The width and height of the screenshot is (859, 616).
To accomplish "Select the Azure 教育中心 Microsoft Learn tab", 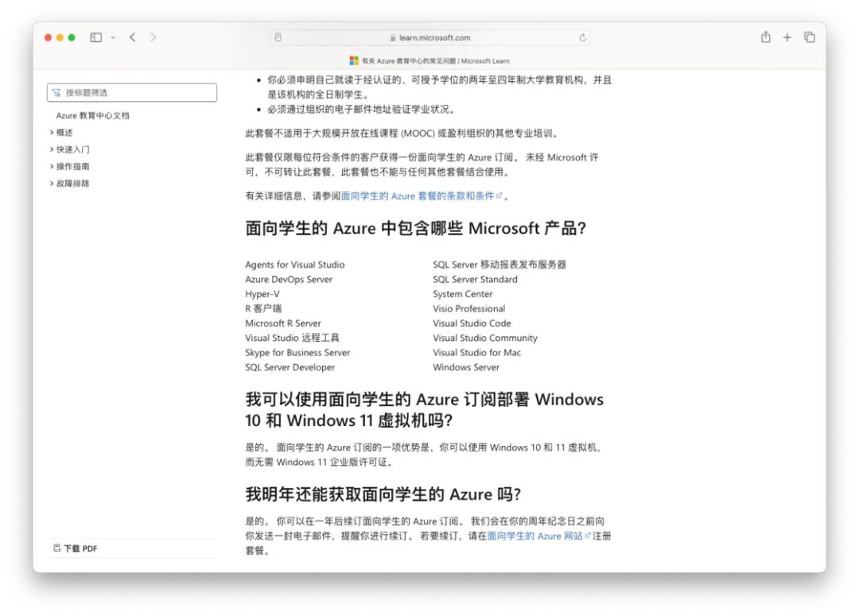I will pyautogui.click(x=429, y=60).
